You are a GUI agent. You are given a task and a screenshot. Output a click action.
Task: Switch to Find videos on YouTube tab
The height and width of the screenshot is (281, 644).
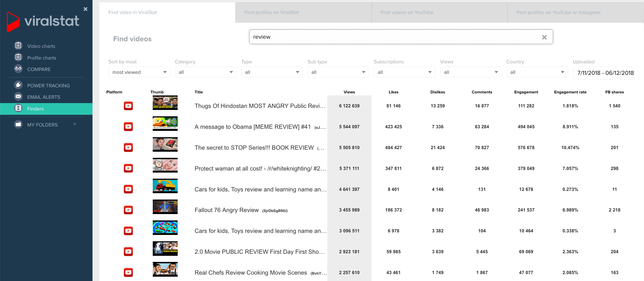(407, 12)
